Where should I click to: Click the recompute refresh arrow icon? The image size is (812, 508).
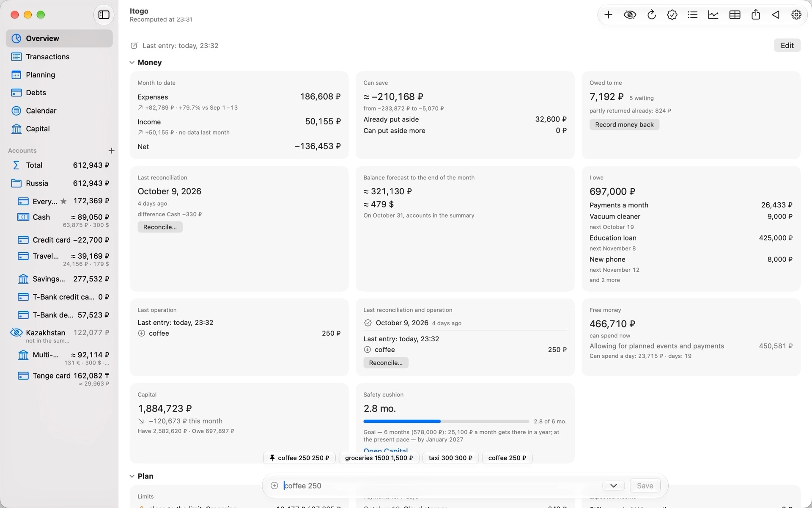(651, 15)
